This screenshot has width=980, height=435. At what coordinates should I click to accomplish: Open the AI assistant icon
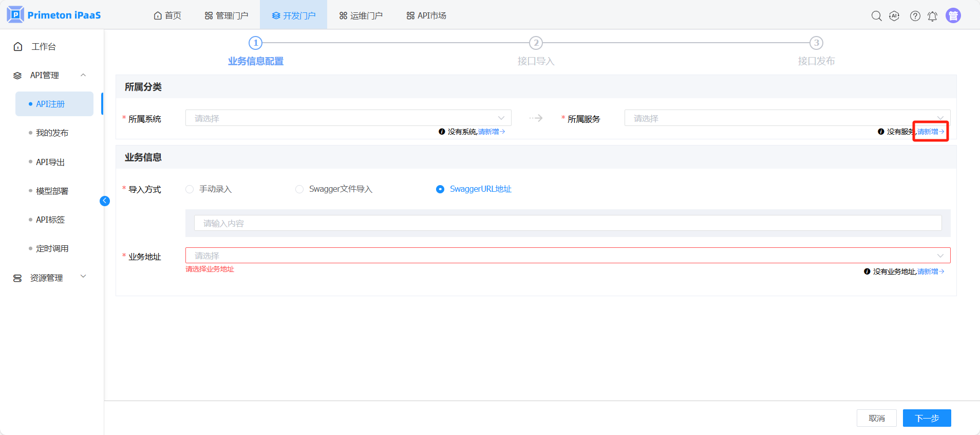click(894, 16)
